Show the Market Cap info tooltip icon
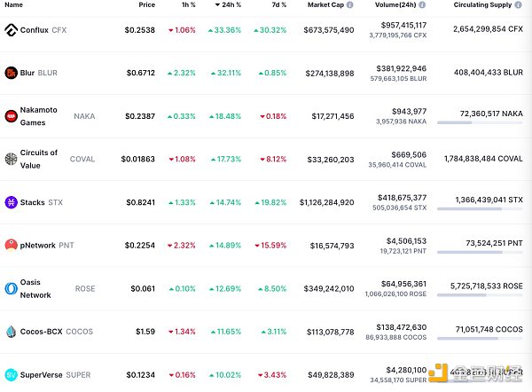Viewport: 532px width, 392px height. 349,4
